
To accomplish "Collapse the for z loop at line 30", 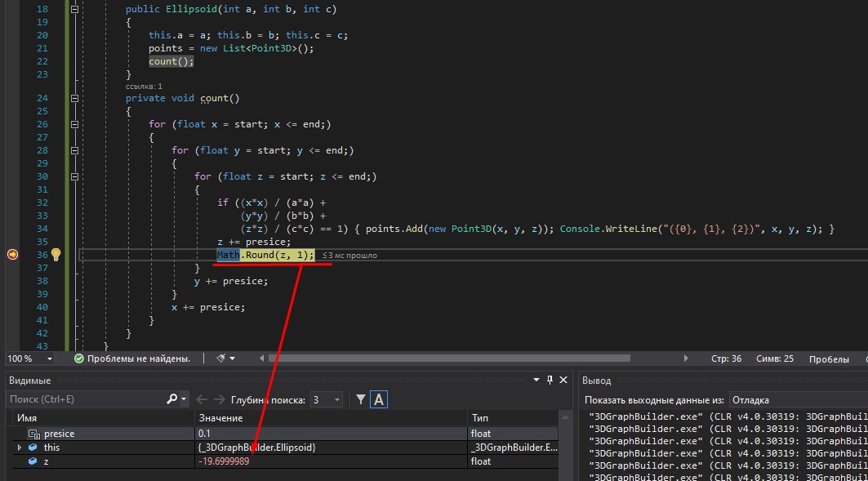I will pyautogui.click(x=74, y=176).
